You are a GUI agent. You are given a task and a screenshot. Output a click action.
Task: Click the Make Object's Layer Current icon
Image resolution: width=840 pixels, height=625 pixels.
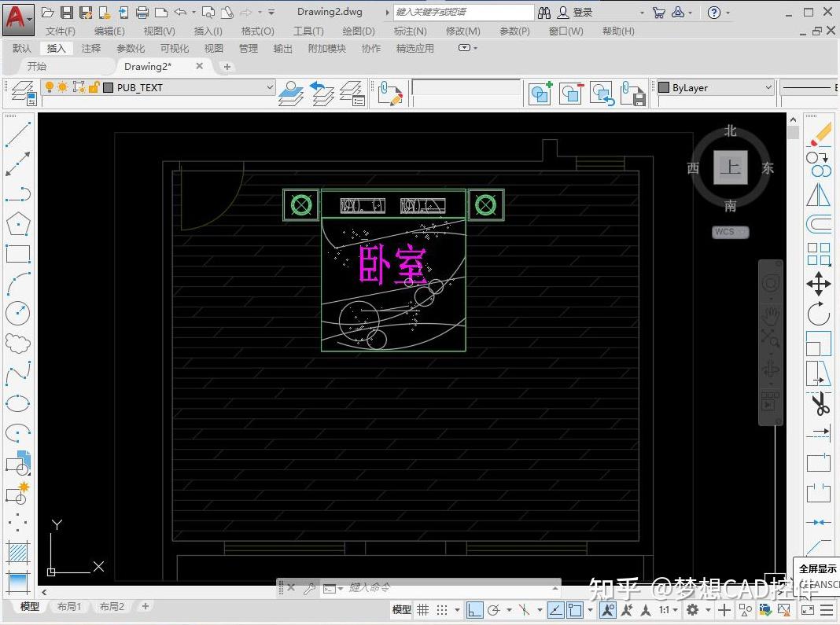pyautogui.click(x=291, y=94)
